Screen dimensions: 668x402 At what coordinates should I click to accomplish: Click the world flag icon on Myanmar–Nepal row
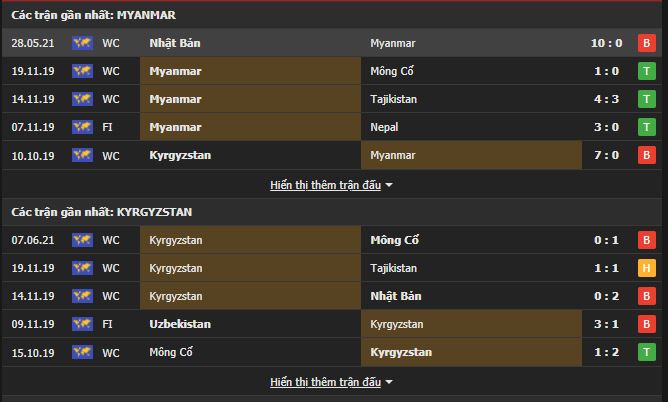[82, 127]
